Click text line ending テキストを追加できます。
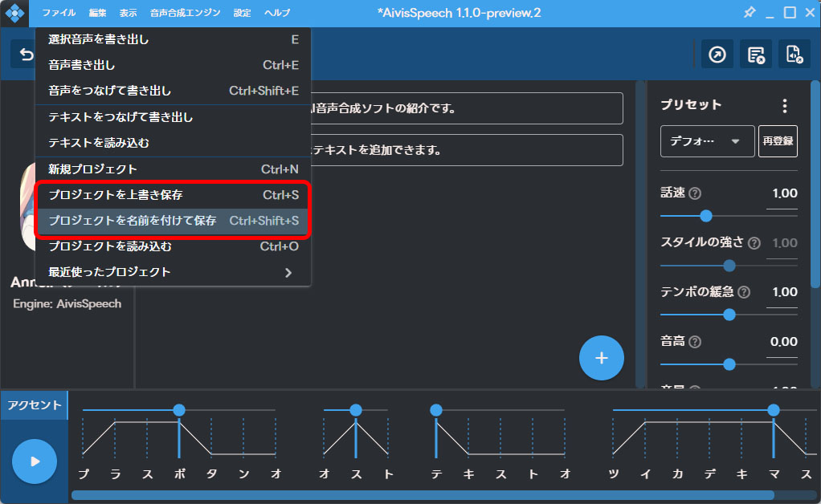This screenshot has width=821, height=504. pos(466,150)
